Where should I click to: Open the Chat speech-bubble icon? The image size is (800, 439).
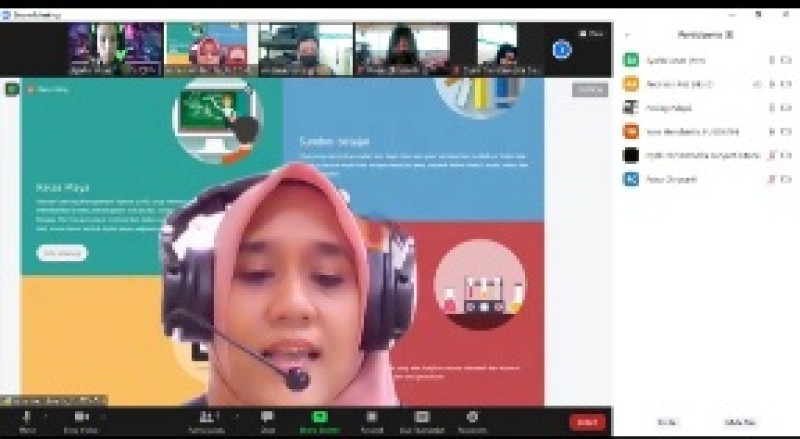tap(267, 422)
